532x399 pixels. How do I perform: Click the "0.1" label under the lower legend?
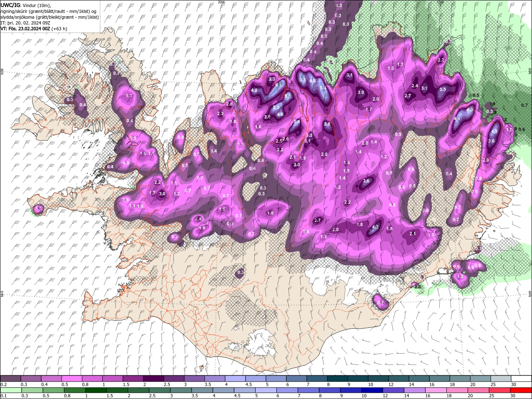3,396
